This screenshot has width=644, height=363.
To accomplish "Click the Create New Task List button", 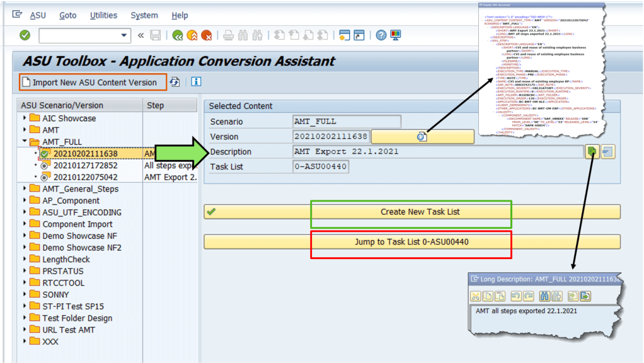I will pyautogui.click(x=412, y=212).
